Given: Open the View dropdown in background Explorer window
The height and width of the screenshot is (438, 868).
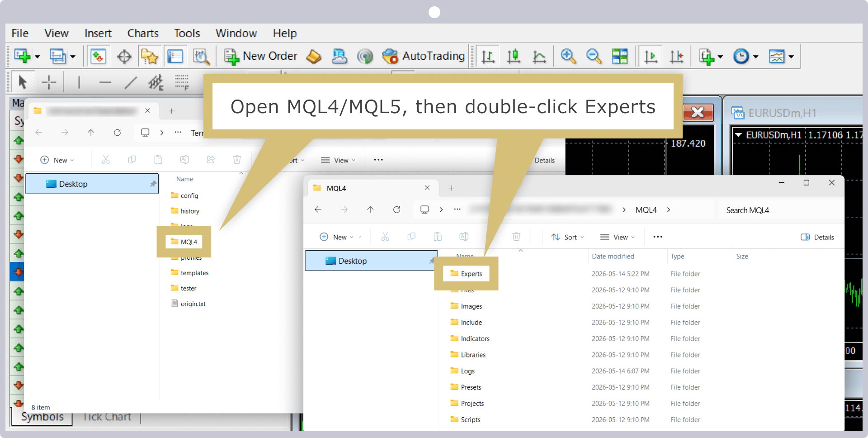Looking at the screenshot, I should 338,160.
